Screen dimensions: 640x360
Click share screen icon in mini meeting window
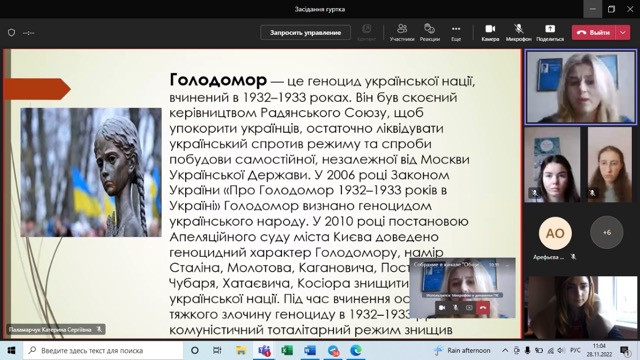pos(469,308)
